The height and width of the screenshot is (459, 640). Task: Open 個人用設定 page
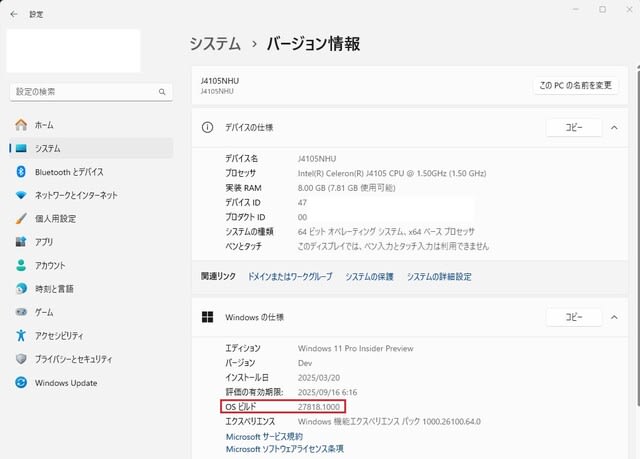(x=91, y=219)
